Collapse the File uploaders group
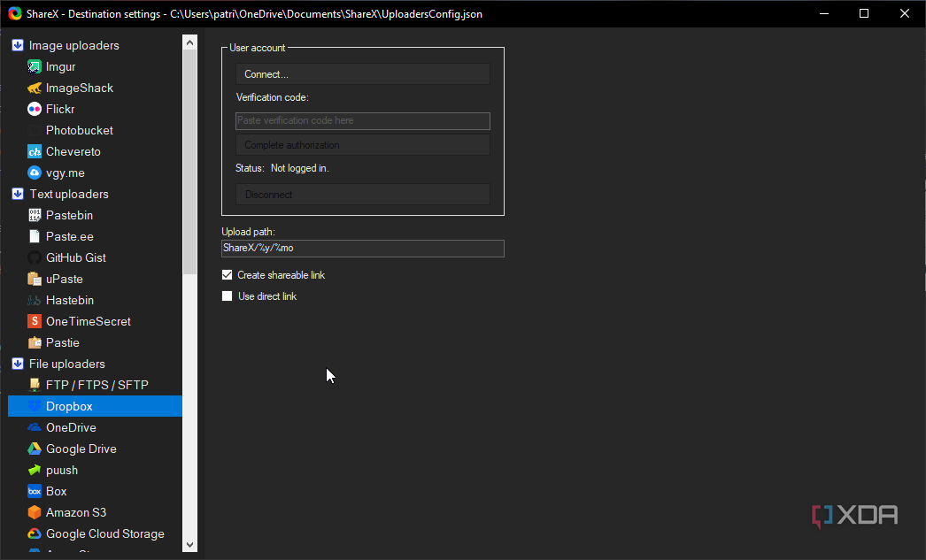This screenshot has height=560, width=926. click(x=17, y=364)
